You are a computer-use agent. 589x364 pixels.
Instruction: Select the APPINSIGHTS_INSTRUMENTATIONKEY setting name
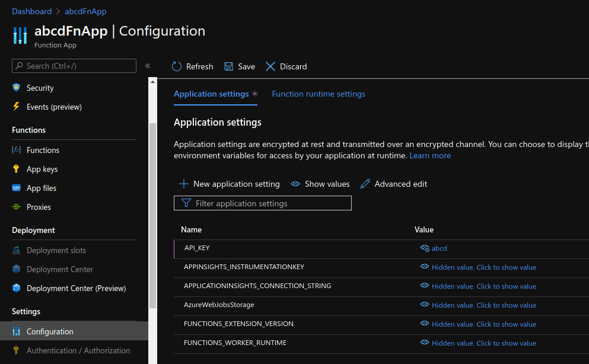coord(244,267)
